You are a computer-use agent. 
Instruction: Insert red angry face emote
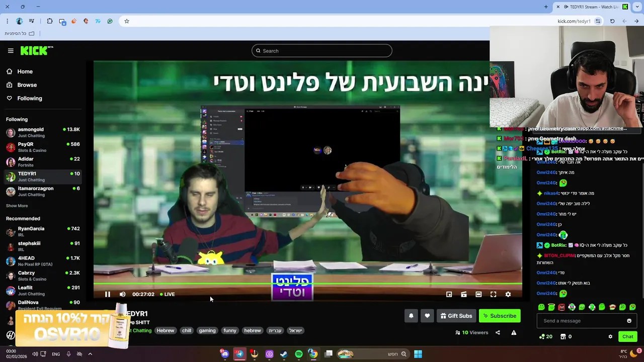(561, 307)
